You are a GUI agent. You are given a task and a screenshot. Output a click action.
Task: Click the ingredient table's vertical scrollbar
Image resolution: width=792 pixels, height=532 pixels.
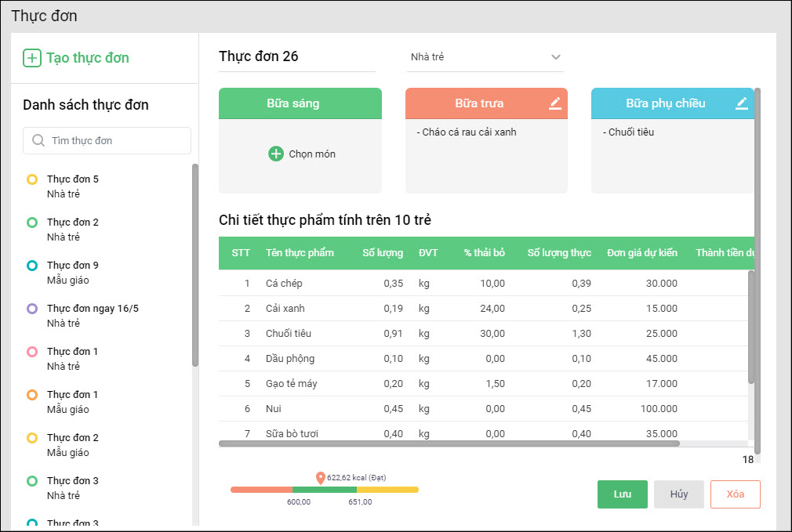coord(751,327)
